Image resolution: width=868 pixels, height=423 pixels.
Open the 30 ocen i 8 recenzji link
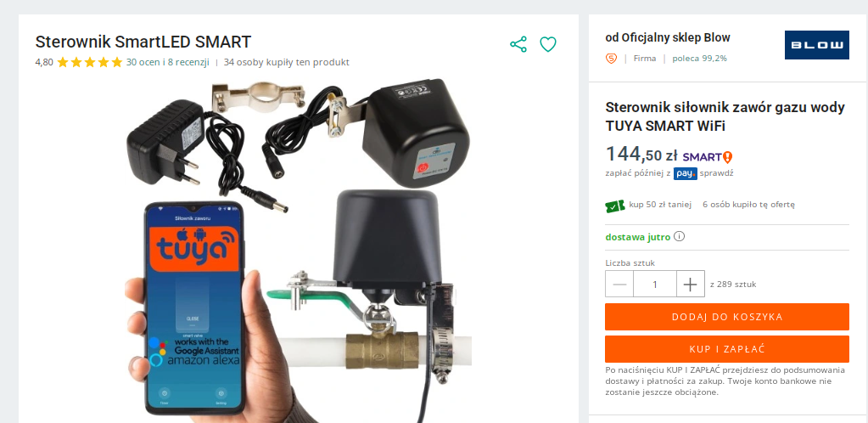click(x=168, y=62)
